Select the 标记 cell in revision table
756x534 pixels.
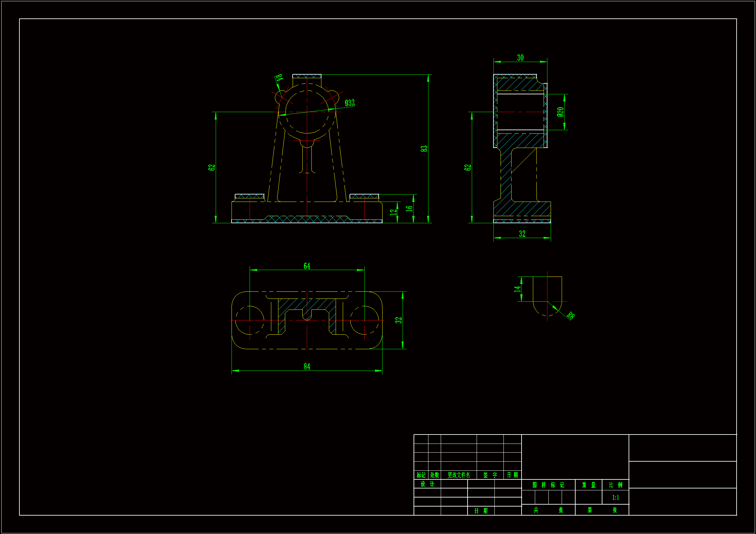(x=421, y=475)
